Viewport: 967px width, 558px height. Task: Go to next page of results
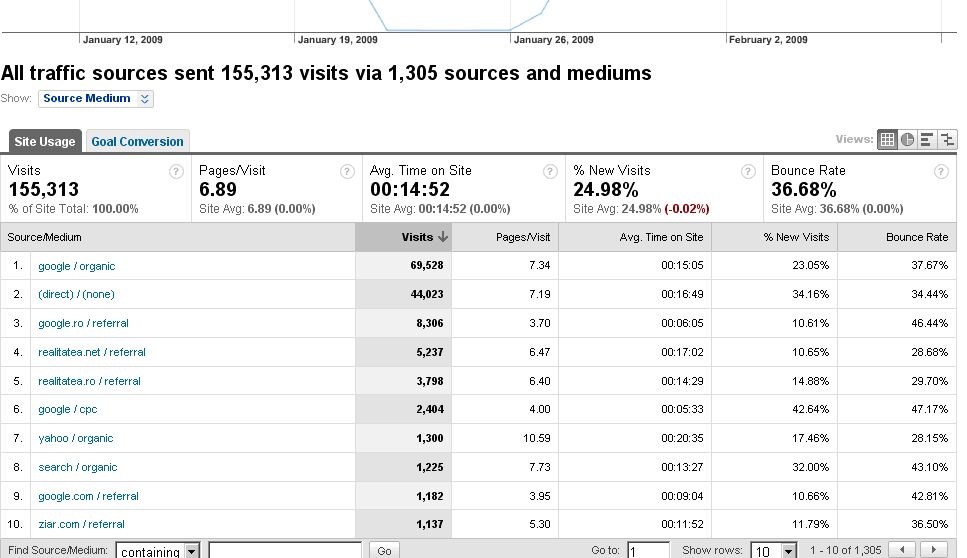tap(932, 550)
